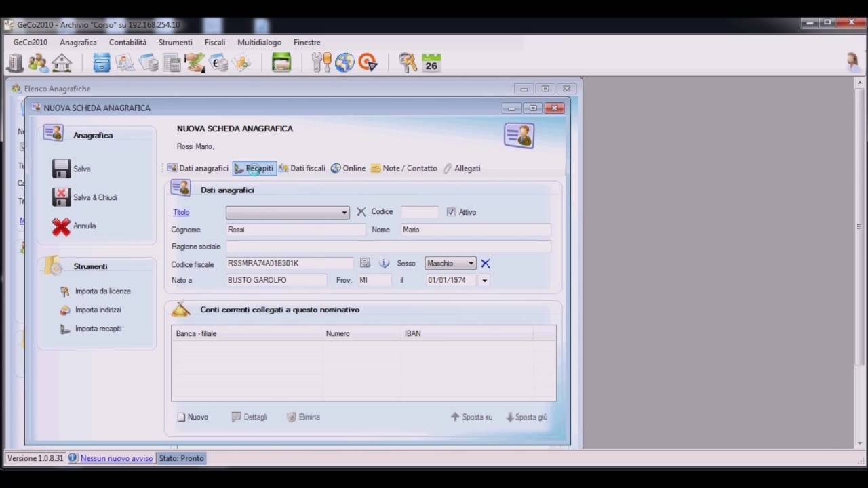Screen dimensions: 868x488
Task: Click the info icon next to codice fiscale
Action: point(384,263)
